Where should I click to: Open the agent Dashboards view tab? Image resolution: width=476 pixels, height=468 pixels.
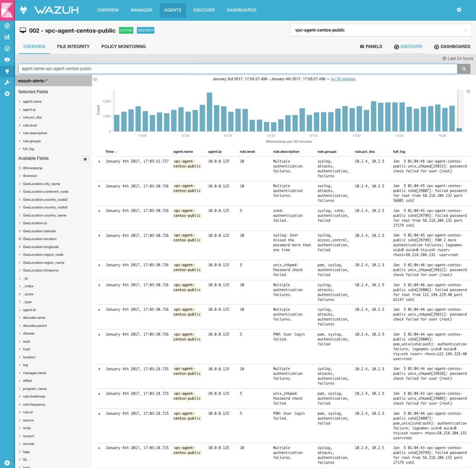point(452,46)
